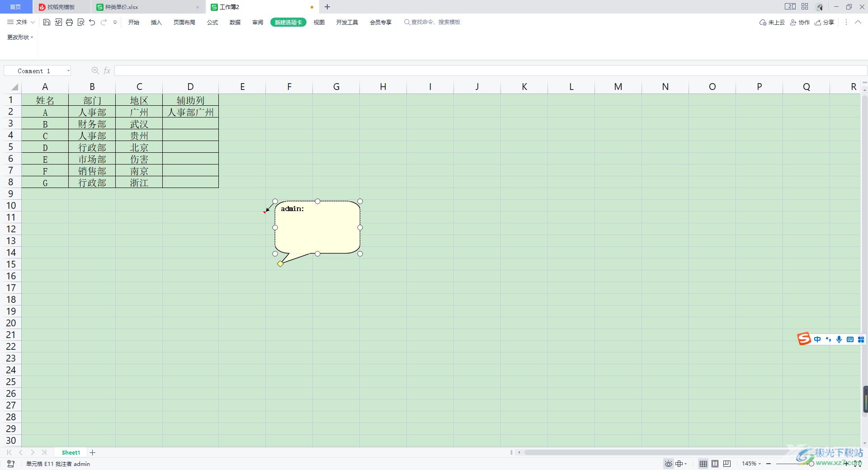Add a new sheet with plus button
This screenshot has width=868, height=470.
(x=93, y=452)
